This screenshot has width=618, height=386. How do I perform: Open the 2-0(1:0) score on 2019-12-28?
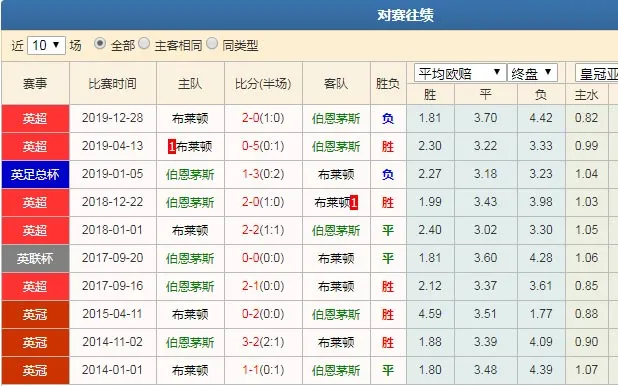coord(263,118)
